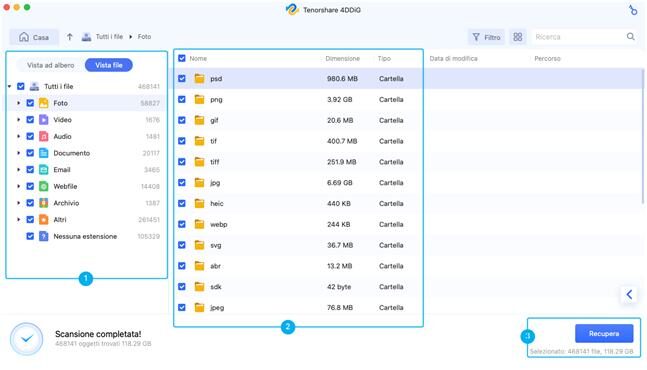Expand the Documento tree node
The height and width of the screenshot is (370, 647).
pos(18,153)
